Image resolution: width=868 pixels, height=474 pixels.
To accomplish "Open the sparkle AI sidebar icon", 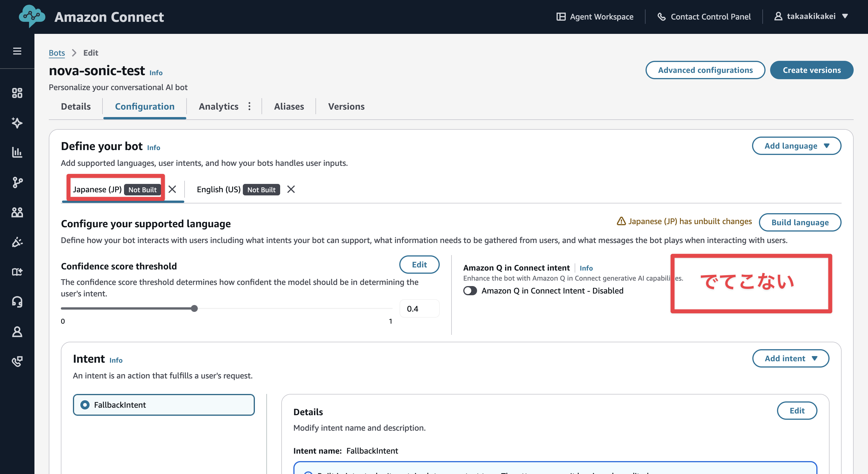I will pyautogui.click(x=17, y=123).
